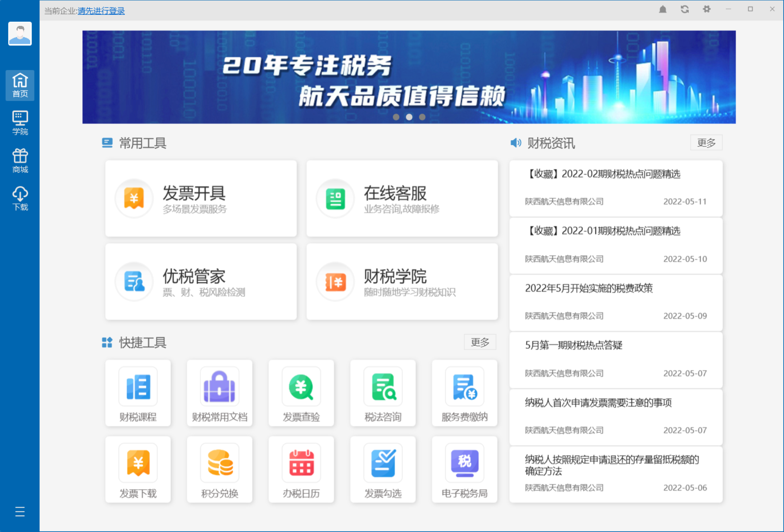Open settings gear in the title bar
This screenshot has height=532, width=784.
(706, 10)
